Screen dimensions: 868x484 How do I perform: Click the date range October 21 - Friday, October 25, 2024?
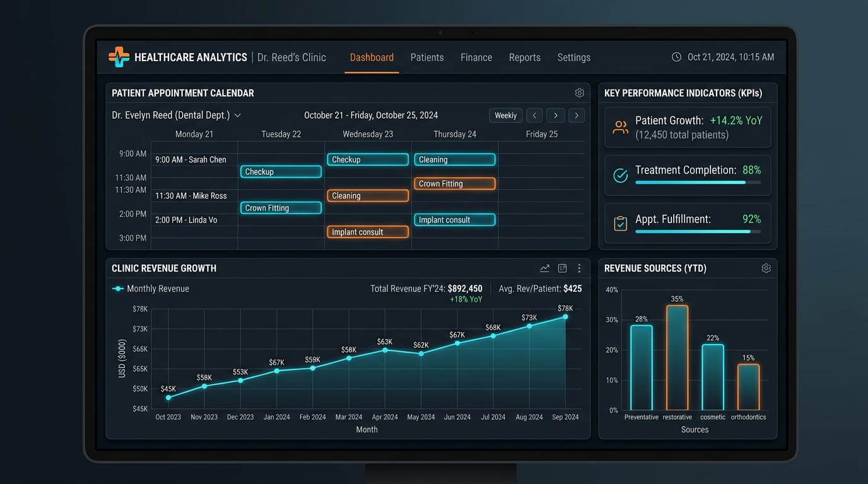371,115
